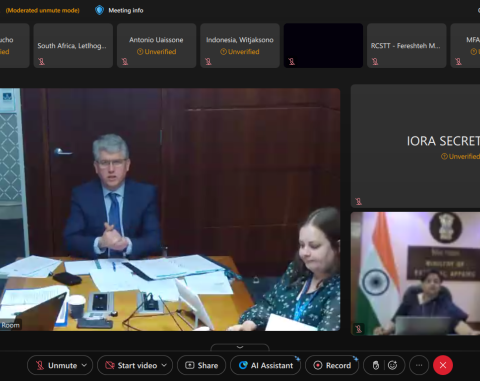
Task: Click the IORA SECRET participant tile
Action: (415, 146)
